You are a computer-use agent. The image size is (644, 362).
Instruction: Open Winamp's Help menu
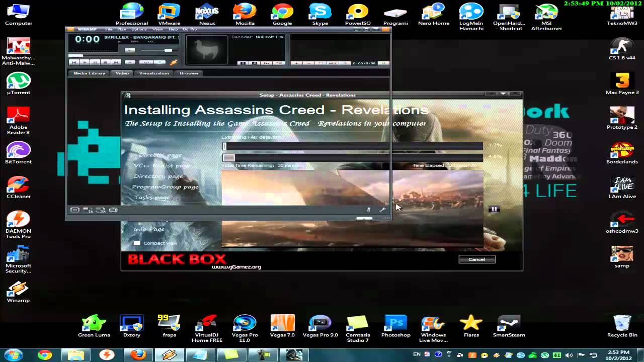click(x=174, y=29)
